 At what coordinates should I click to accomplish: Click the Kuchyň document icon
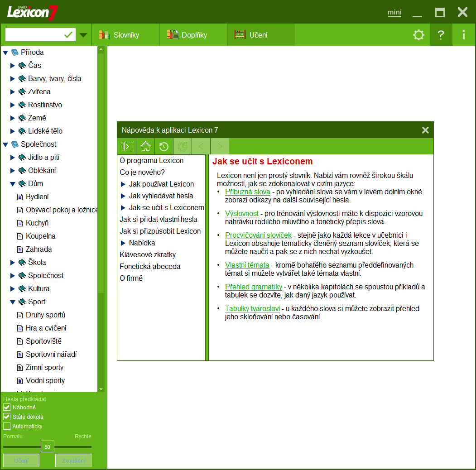(20, 223)
